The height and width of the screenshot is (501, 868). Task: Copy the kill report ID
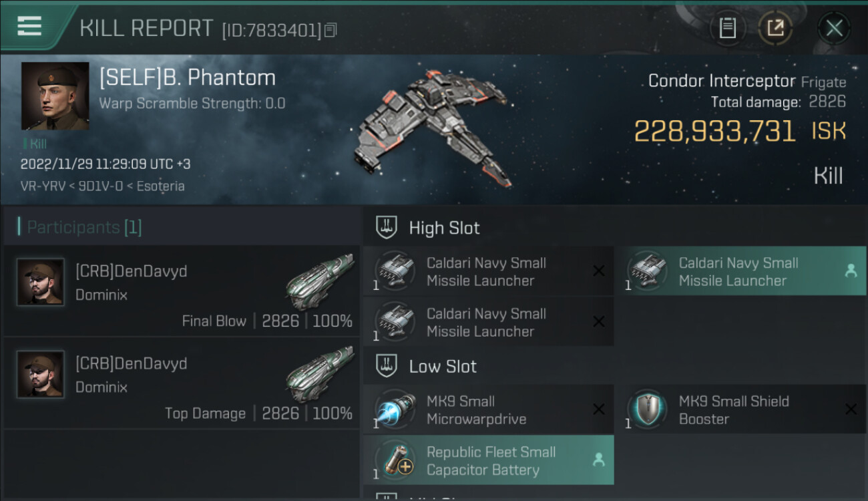click(x=331, y=30)
